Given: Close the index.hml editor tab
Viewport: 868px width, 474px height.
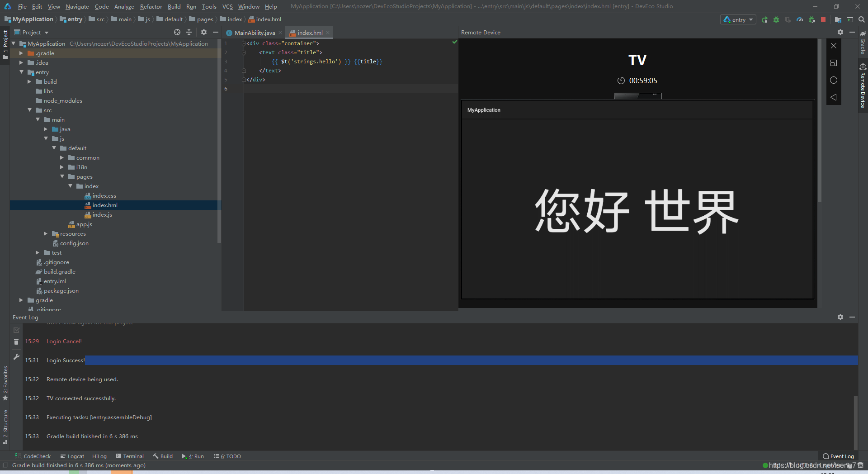Looking at the screenshot, I should point(328,33).
